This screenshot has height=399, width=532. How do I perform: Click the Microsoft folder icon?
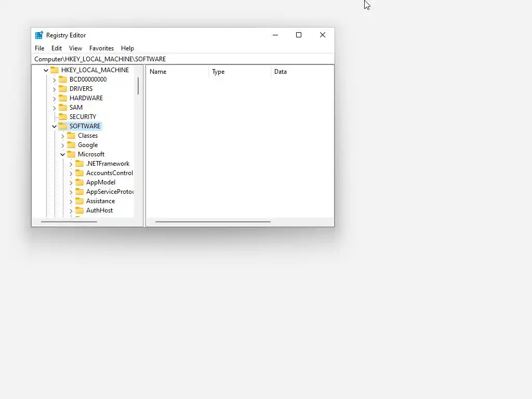(71, 154)
